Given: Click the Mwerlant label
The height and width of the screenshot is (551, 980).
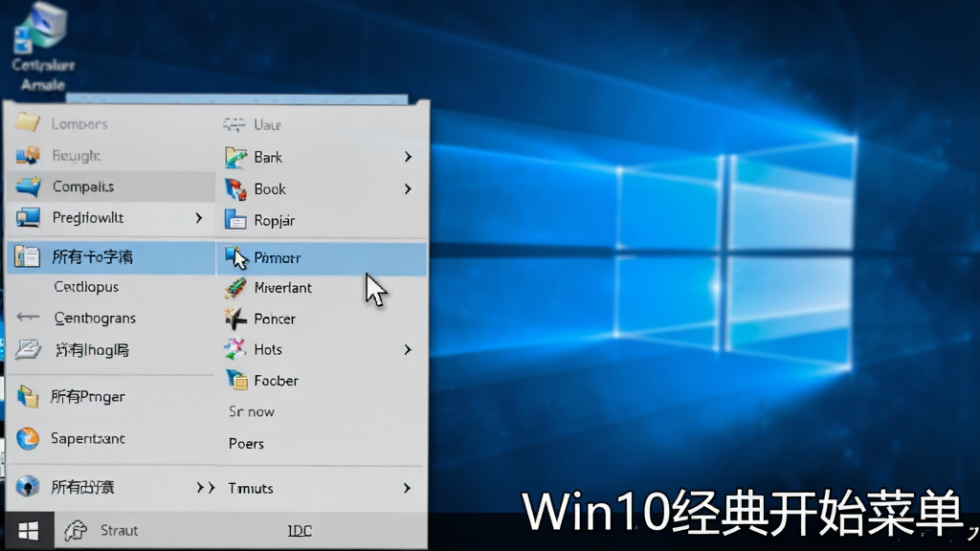Looking at the screenshot, I should [283, 287].
